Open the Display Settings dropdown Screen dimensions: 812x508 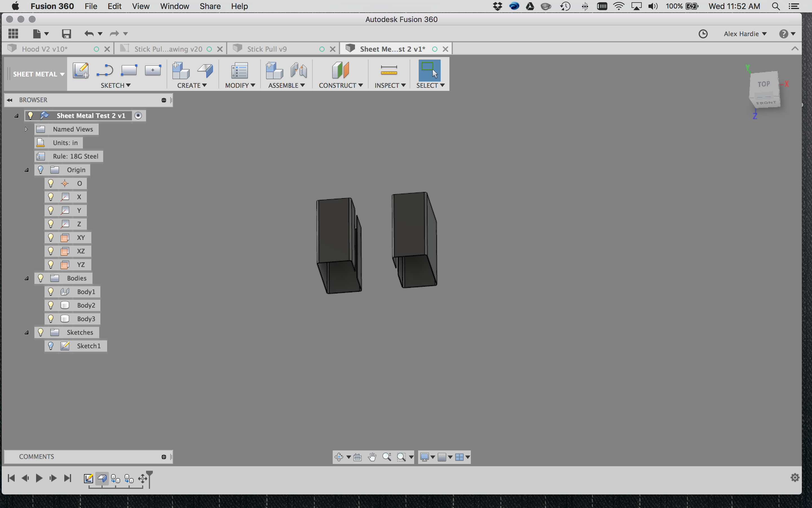[427, 457]
